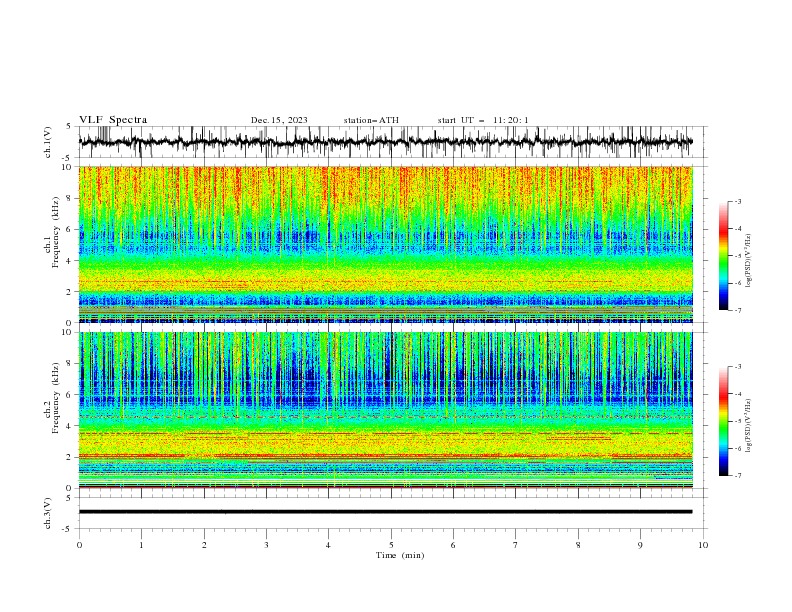Click lower color bar's log(PSD) units label
Screen dimensions: 792x612
[749, 426]
